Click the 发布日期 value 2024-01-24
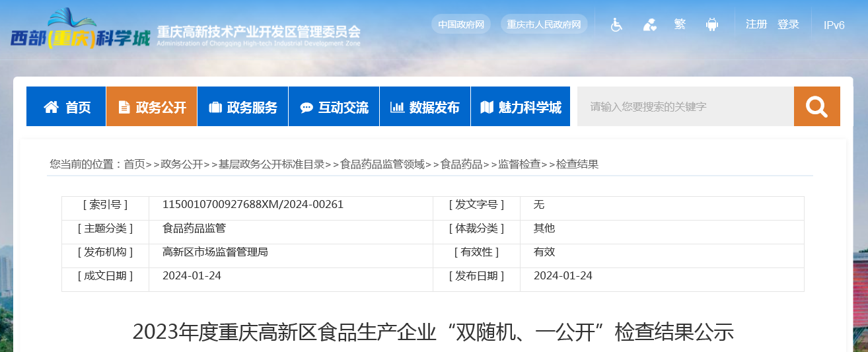 point(563,276)
